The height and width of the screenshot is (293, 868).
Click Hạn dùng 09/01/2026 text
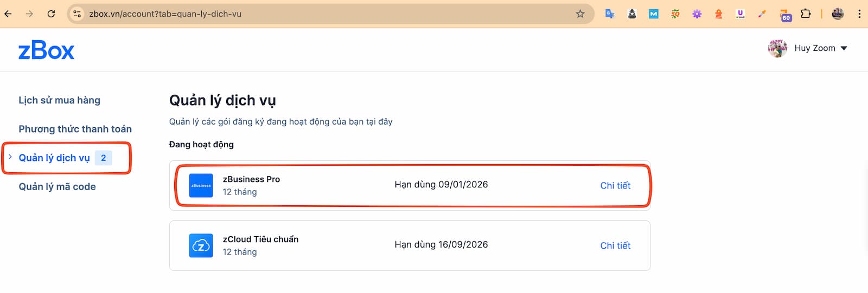tap(441, 185)
